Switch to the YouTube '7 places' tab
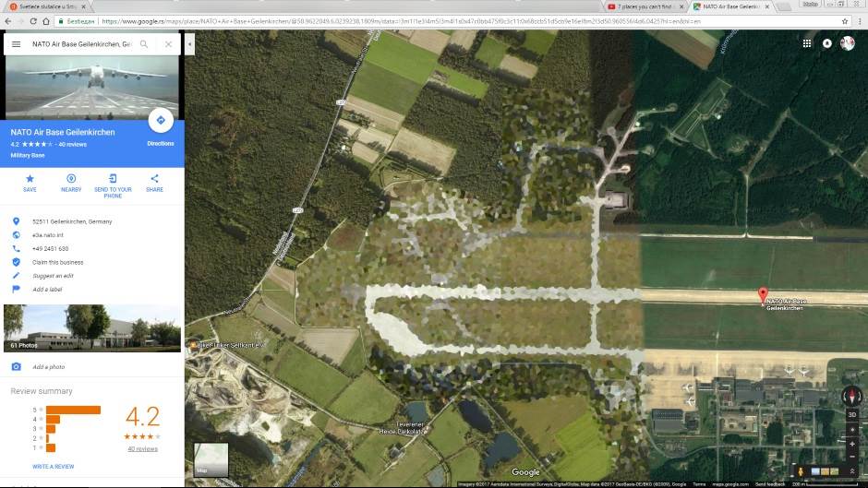 tap(646, 6)
